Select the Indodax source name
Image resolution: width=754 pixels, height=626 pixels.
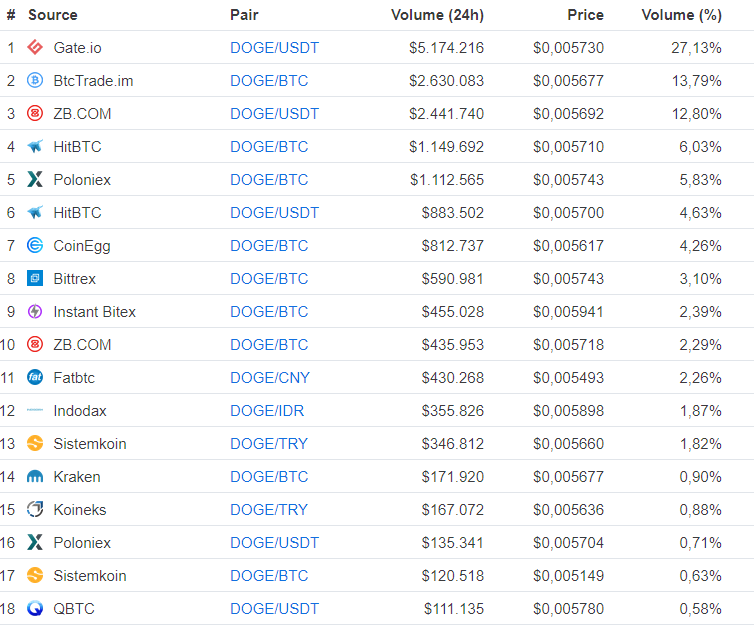point(80,411)
